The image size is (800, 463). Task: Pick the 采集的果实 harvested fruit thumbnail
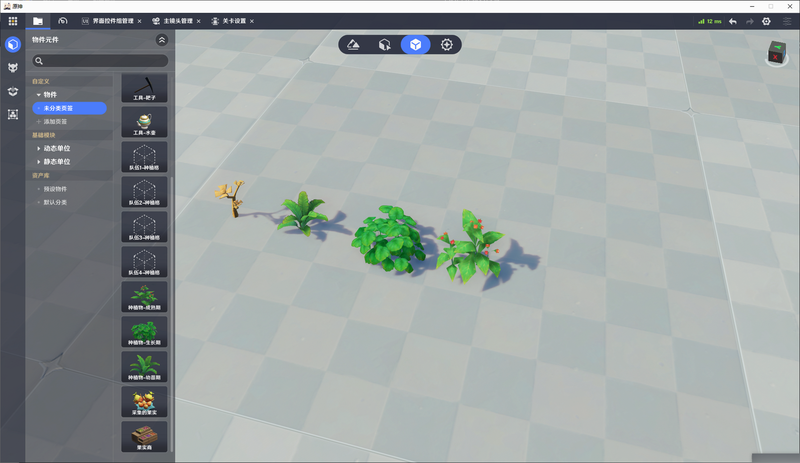[144, 402]
